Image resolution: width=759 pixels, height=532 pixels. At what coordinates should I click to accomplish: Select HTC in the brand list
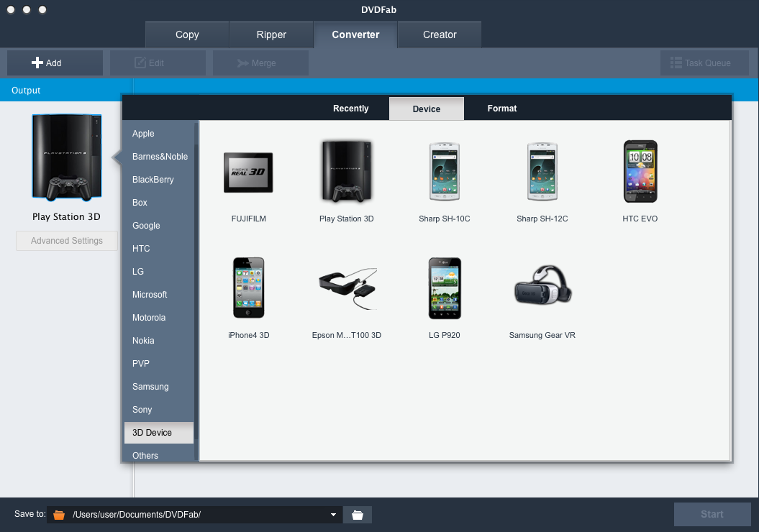tap(159, 249)
